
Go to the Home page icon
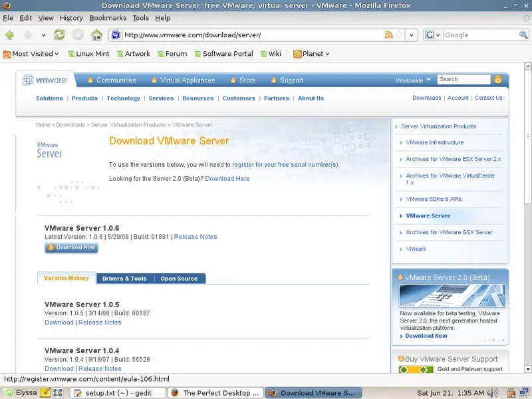96,35
